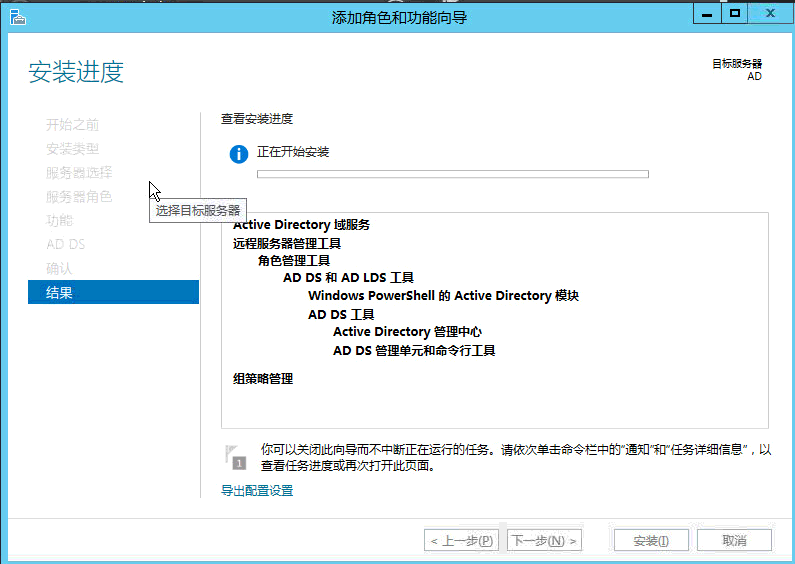Click the AD DS 工具 entry in the list
This screenshot has width=795, height=564.
click(341, 314)
